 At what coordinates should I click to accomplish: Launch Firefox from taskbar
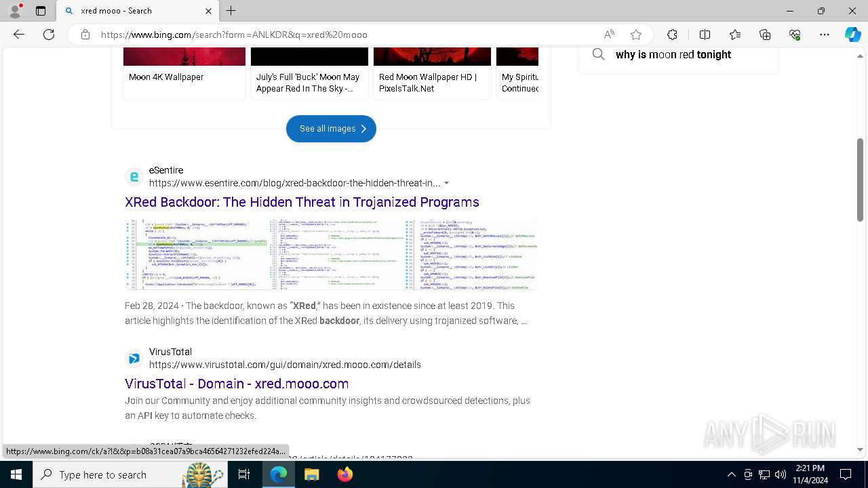[x=345, y=474]
